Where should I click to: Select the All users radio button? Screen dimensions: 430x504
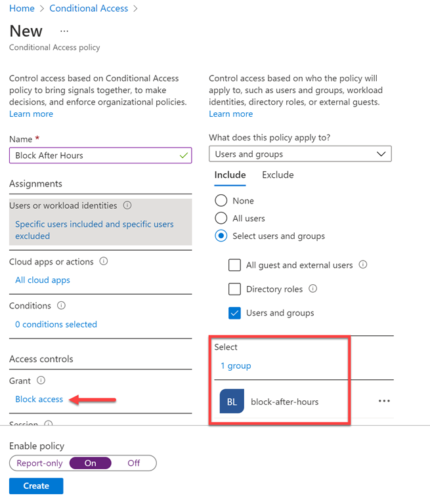pyautogui.click(x=221, y=219)
